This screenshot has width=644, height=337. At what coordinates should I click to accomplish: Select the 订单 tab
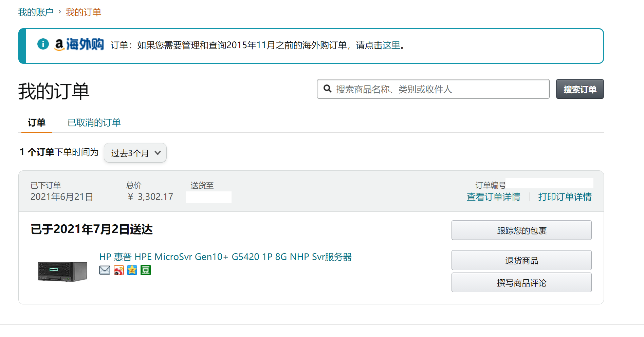point(37,123)
